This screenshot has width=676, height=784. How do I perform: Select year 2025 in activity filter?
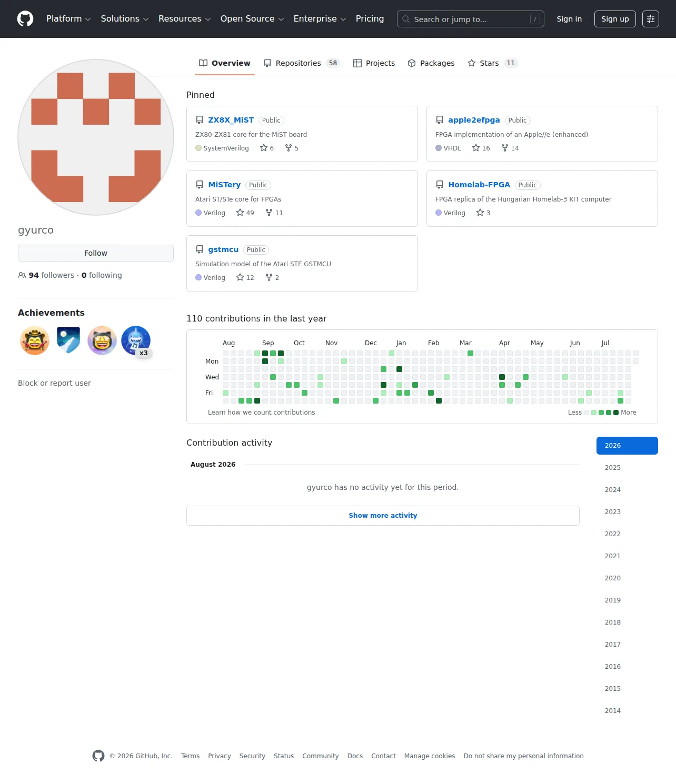pyautogui.click(x=627, y=468)
